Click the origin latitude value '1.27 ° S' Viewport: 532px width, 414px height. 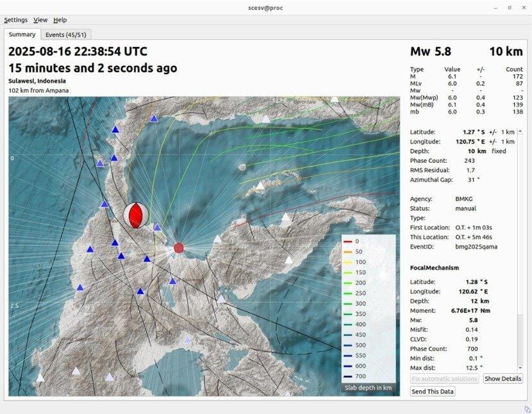pos(474,132)
